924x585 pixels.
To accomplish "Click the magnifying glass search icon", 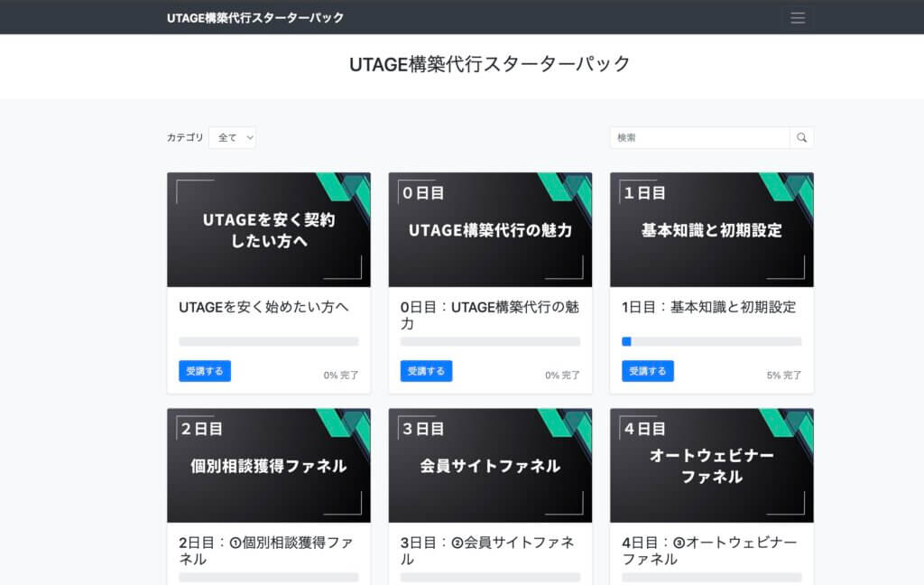I will (x=801, y=138).
